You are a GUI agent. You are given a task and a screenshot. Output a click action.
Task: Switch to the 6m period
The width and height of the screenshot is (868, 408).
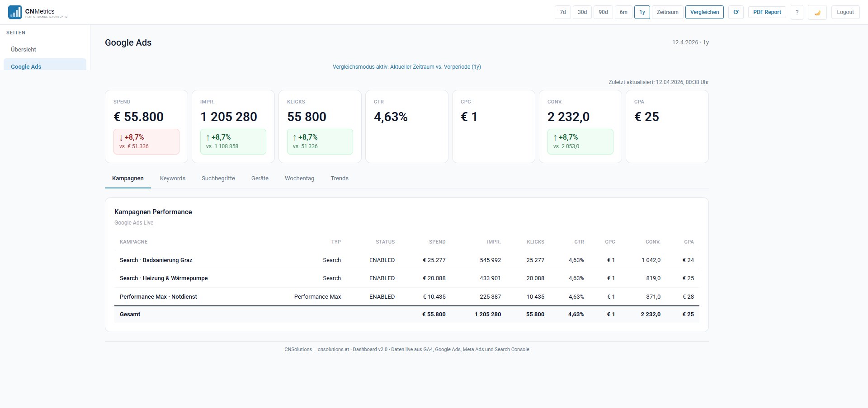[x=624, y=12]
